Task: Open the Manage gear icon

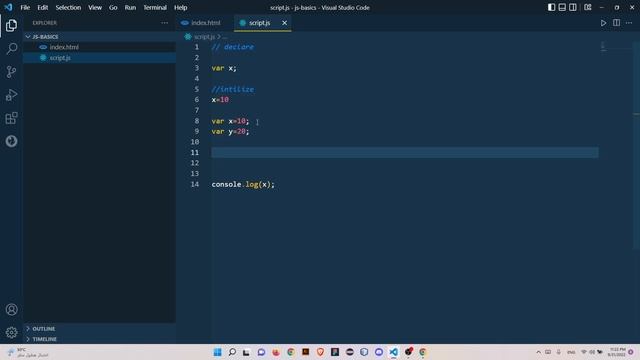Action: click(11, 333)
